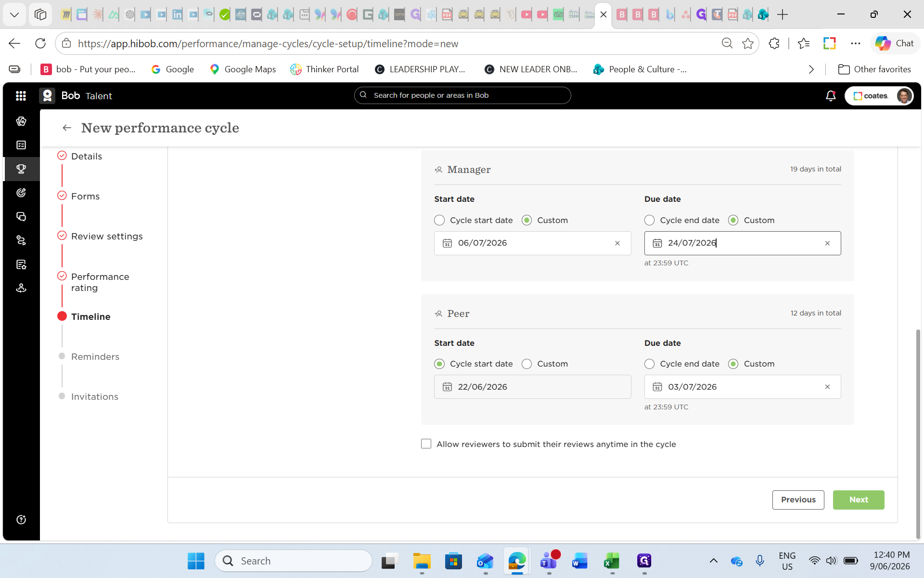Click the trophy performance sidebar icon

21,169
